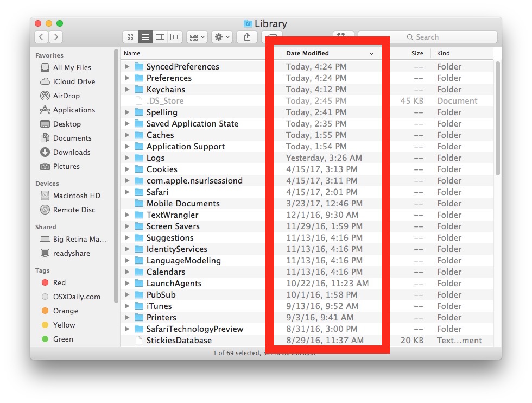Switch to icon view in the toolbar
Screen dimensions: 532x403
click(x=130, y=36)
